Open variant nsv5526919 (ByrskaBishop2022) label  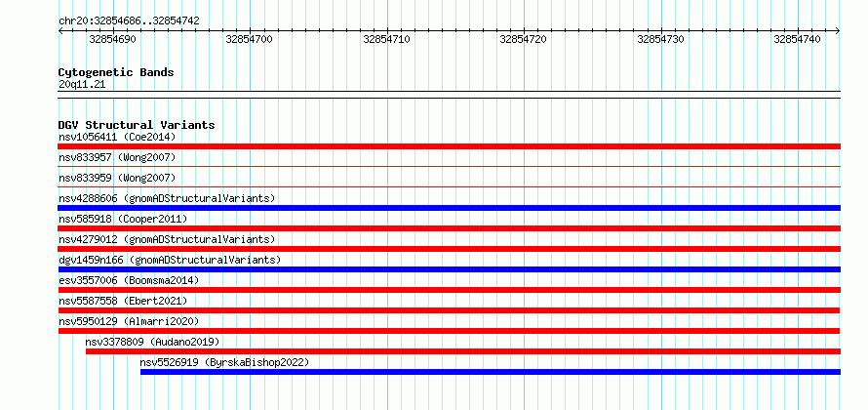[x=224, y=363]
